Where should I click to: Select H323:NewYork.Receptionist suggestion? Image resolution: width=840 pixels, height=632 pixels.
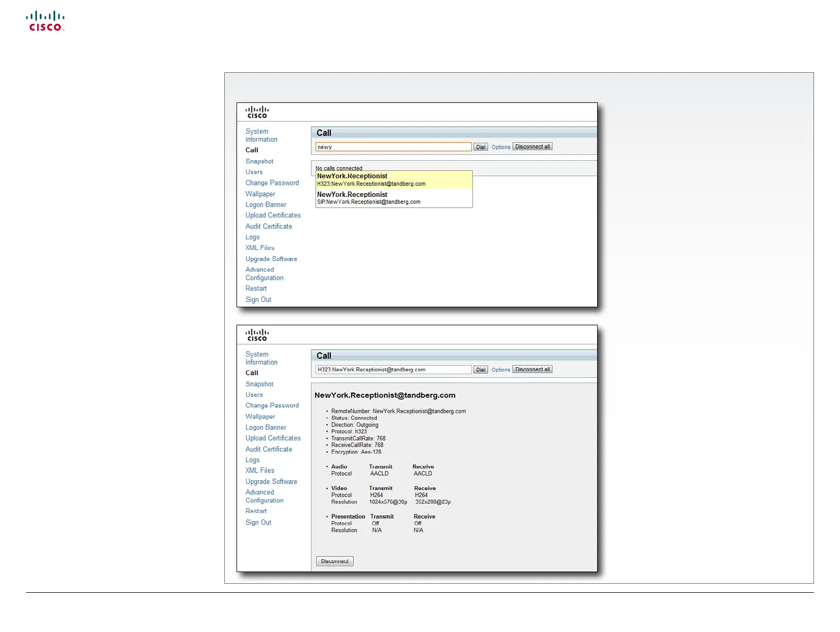click(394, 179)
